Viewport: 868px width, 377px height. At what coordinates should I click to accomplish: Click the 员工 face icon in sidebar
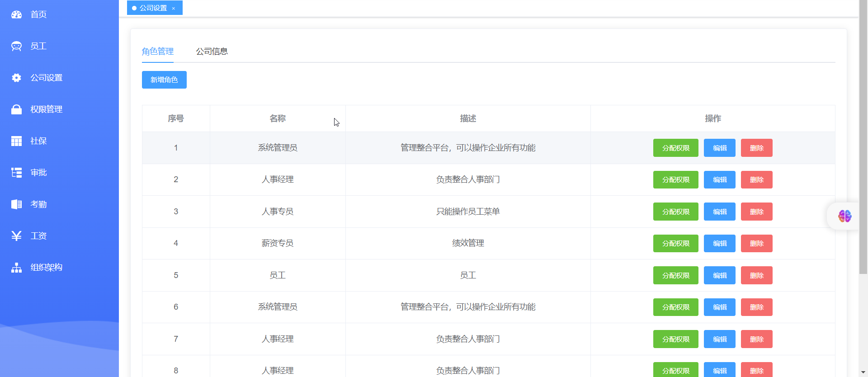[16, 46]
